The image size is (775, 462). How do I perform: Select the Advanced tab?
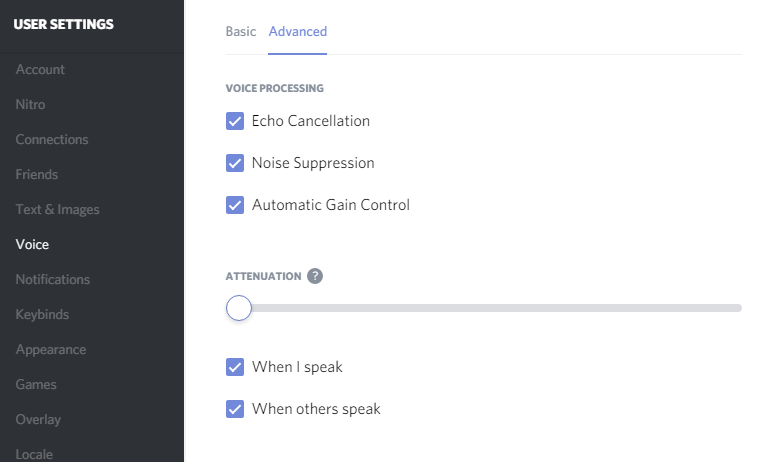(x=298, y=32)
